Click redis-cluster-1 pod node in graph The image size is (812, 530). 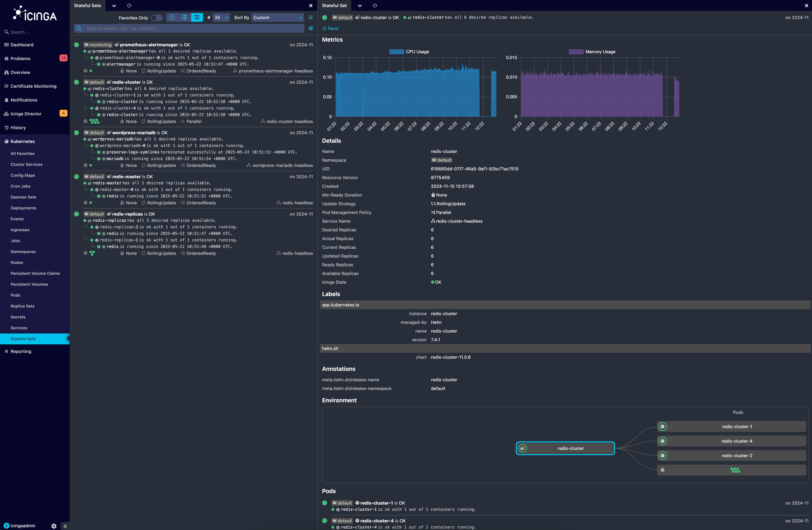(731, 426)
